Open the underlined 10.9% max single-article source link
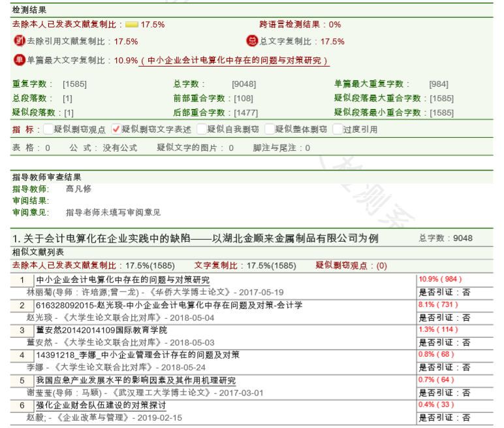Viewport: 504px width, 428px height. (234, 61)
